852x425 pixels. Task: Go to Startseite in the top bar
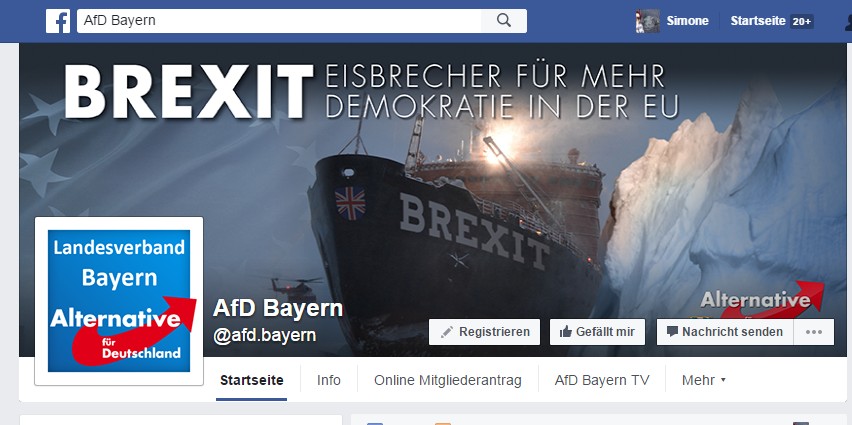757,21
